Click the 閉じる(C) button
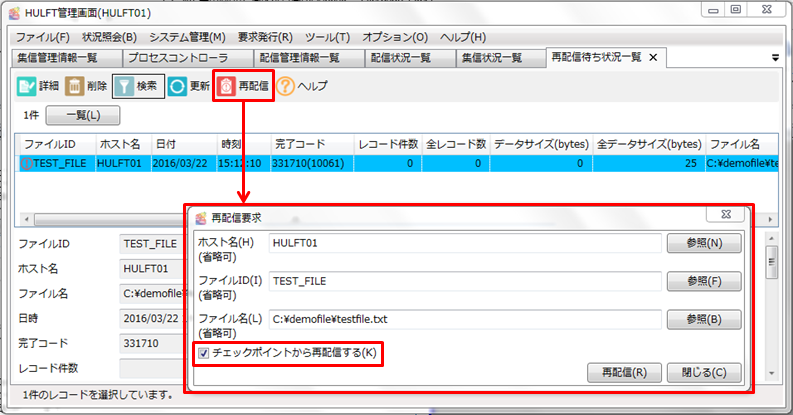Viewport: 793px width, 415px height. click(704, 373)
